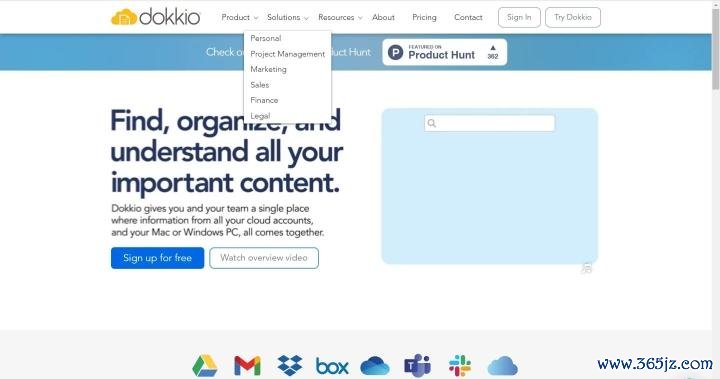Image resolution: width=720 pixels, height=379 pixels.
Task: Click the Microsoft Teams icon
Action: pos(417,366)
